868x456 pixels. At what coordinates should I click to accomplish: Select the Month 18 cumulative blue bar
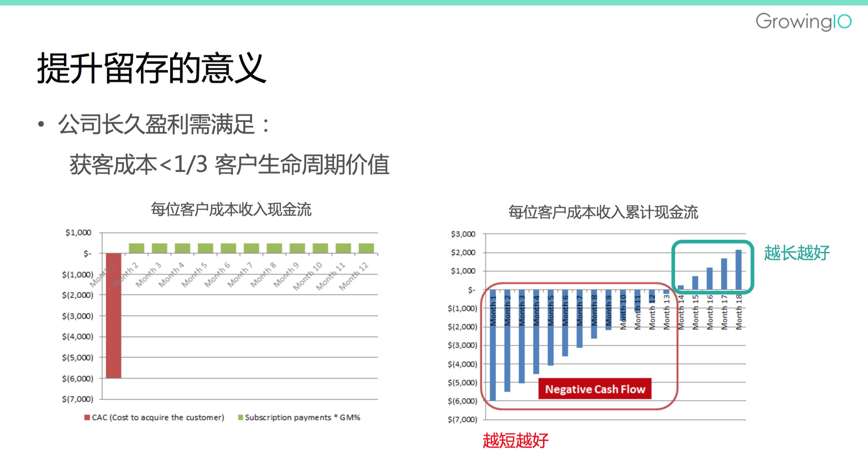point(738,270)
